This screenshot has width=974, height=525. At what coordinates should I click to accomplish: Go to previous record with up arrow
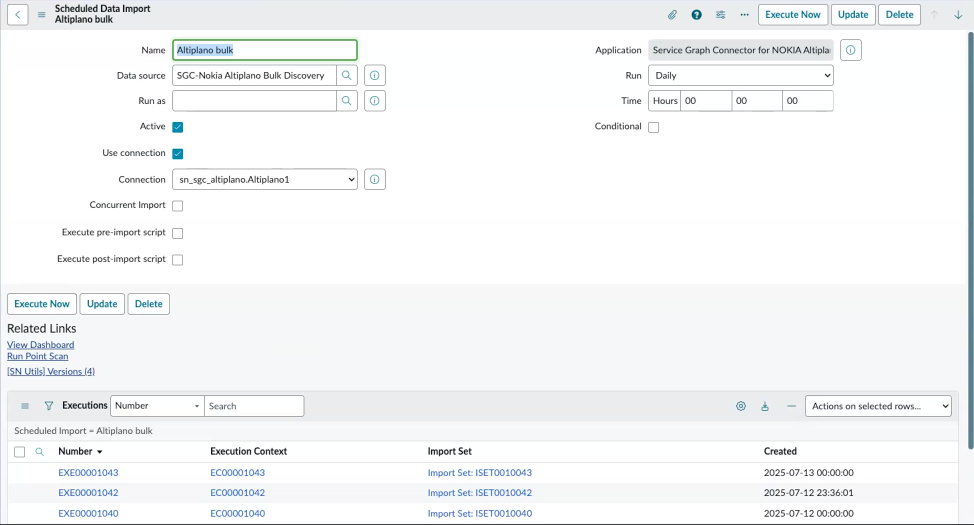[934, 14]
